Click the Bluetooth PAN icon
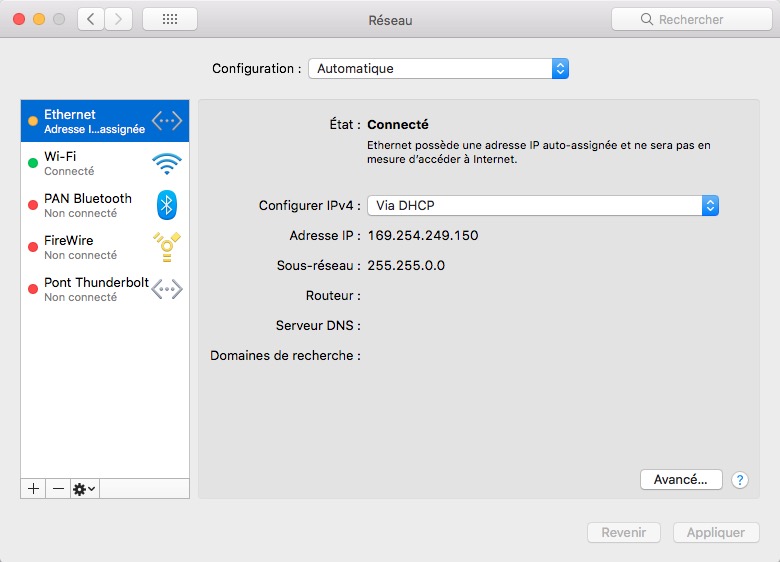 pyautogui.click(x=167, y=205)
